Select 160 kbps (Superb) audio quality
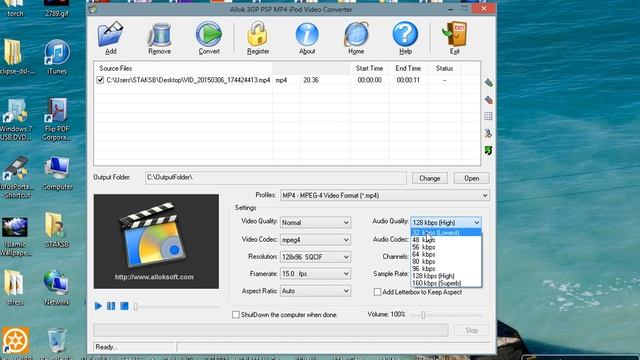This screenshot has height=360, width=640. (x=446, y=283)
